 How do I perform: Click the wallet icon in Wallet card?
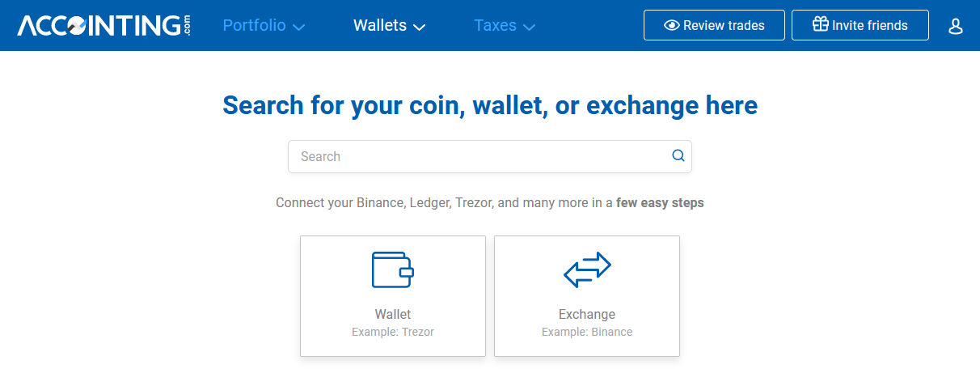tap(393, 269)
